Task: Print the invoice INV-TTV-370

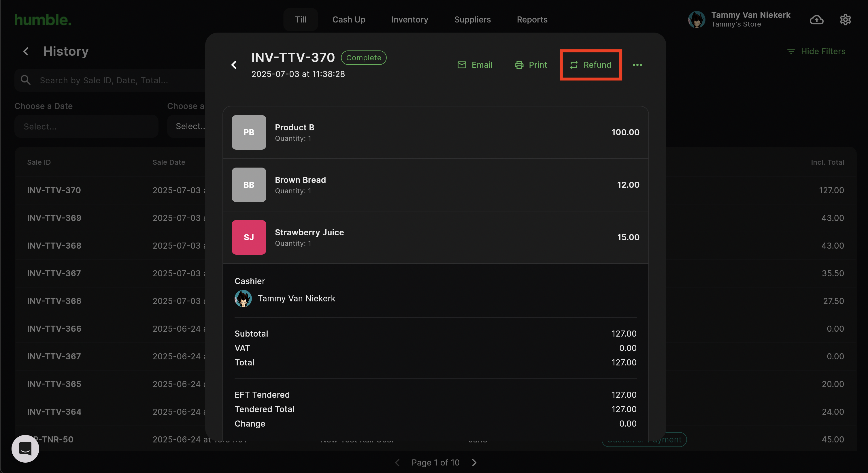Action: [531, 65]
